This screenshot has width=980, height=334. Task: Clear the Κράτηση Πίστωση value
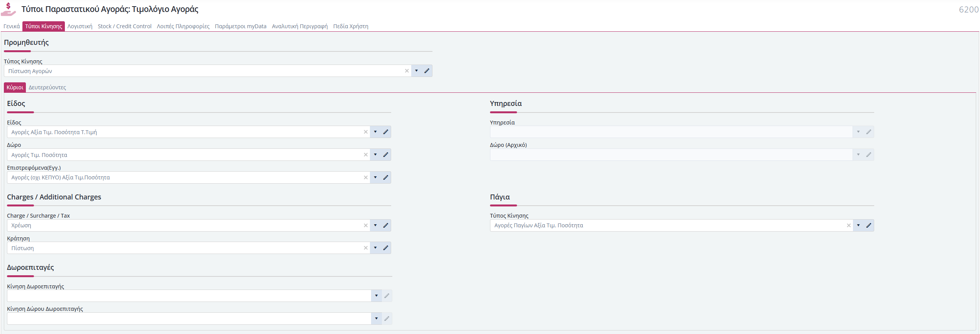pyautogui.click(x=366, y=248)
